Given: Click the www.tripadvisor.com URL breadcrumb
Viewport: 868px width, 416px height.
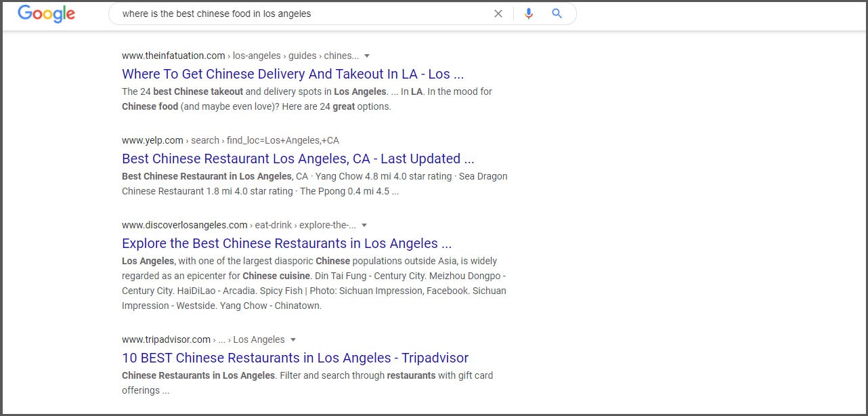Looking at the screenshot, I should [x=167, y=339].
